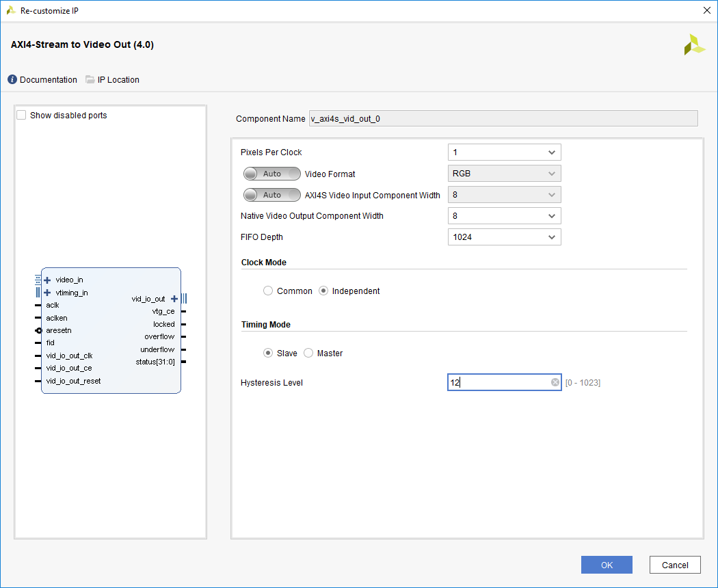Select the fid port label
The width and height of the screenshot is (718, 588).
tap(51, 343)
